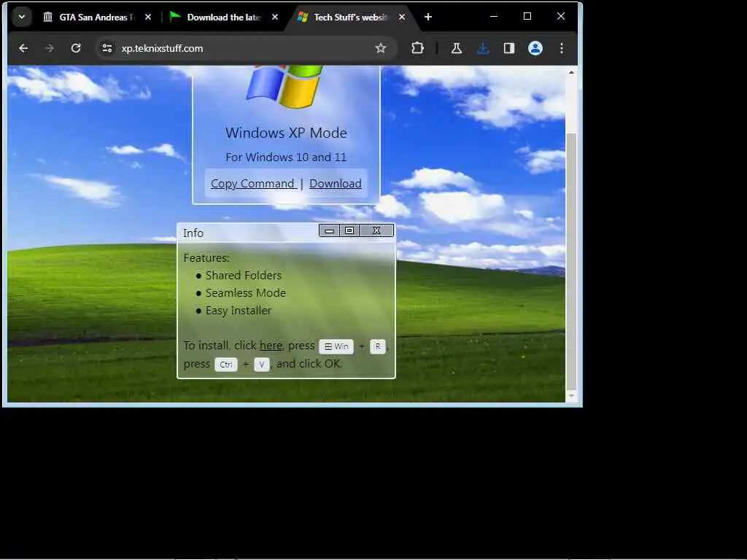Bookmark this page with star icon

tap(380, 48)
